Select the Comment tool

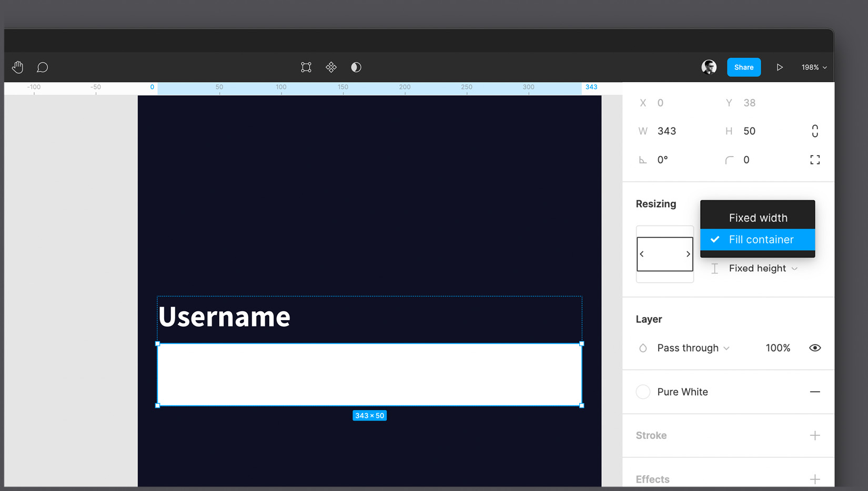click(43, 67)
